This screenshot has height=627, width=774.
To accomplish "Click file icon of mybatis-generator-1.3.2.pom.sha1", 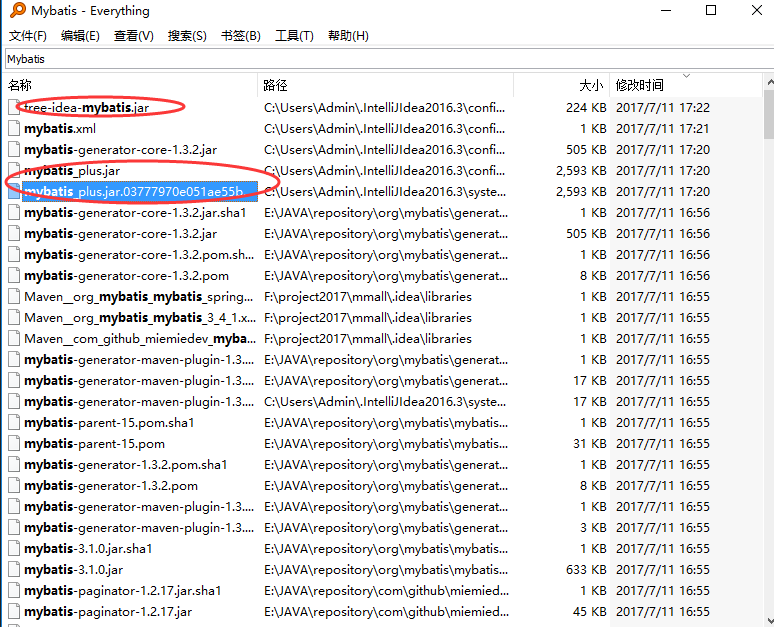I will (x=14, y=465).
